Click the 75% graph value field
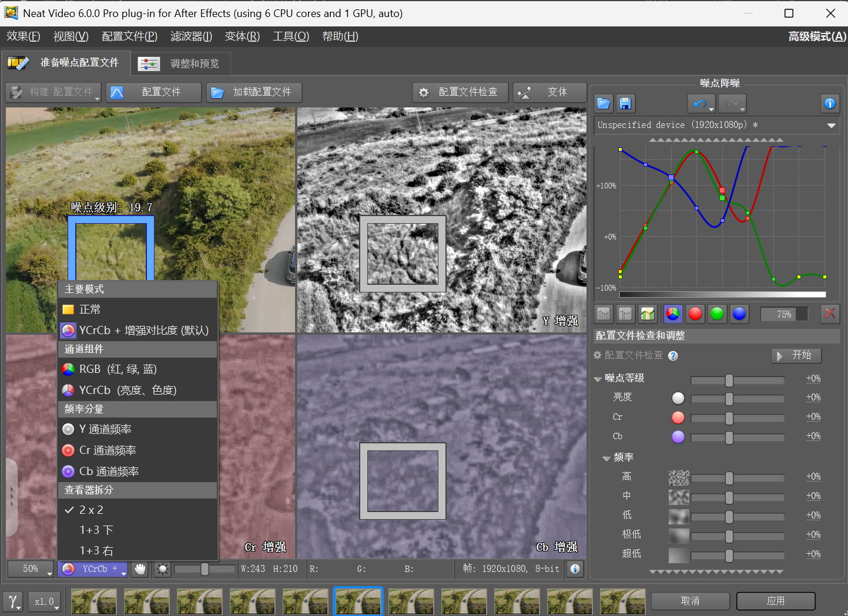The height and width of the screenshot is (616, 848). tap(784, 314)
